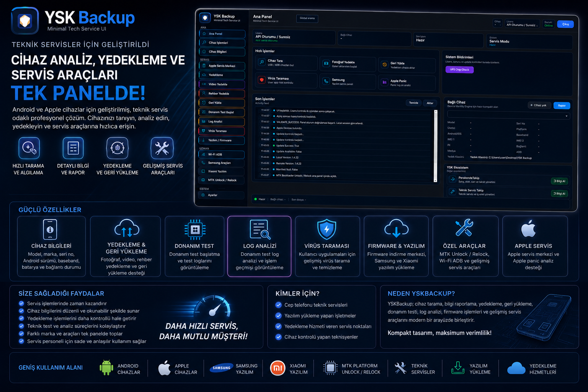Viewport: 588px width, 392px height.
Task: Click the cloud download icon on Firmware & Yazılım card
Action: [396, 228]
